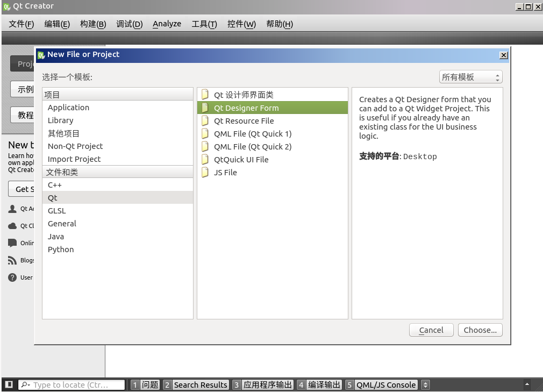The height and width of the screenshot is (392, 543).
Task: Click the 教程 button in welcome sidebar
Action: click(23, 115)
